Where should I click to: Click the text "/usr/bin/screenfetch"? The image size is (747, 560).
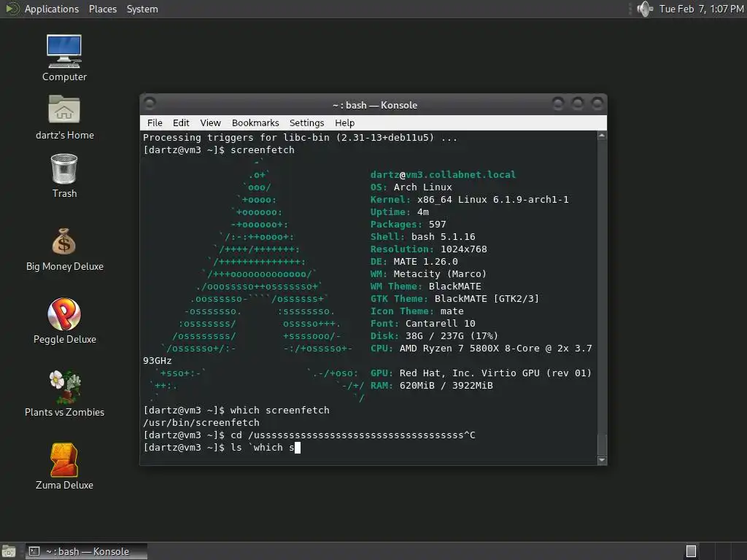[x=201, y=422]
